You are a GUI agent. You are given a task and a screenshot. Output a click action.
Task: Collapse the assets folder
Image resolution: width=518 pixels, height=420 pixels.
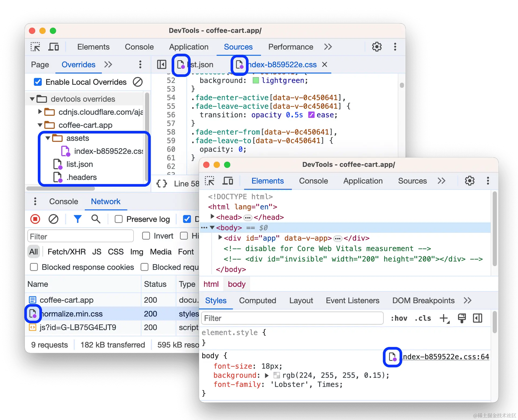pyautogui.click(x=48, y=138)
